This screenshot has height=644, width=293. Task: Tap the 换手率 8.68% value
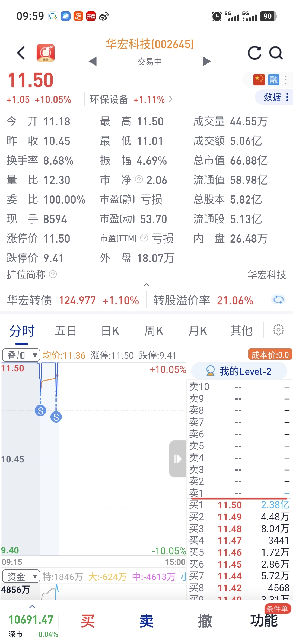[x=58, y=161]
